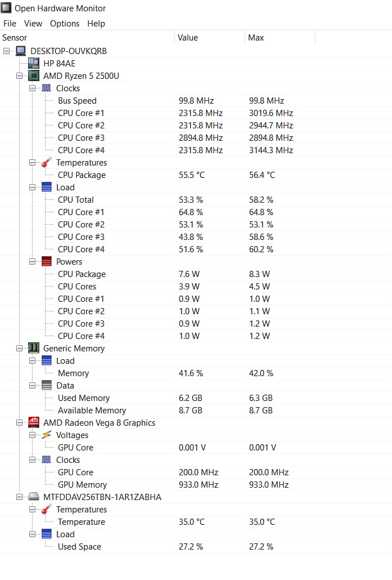Open the View menu

(33, 24)
